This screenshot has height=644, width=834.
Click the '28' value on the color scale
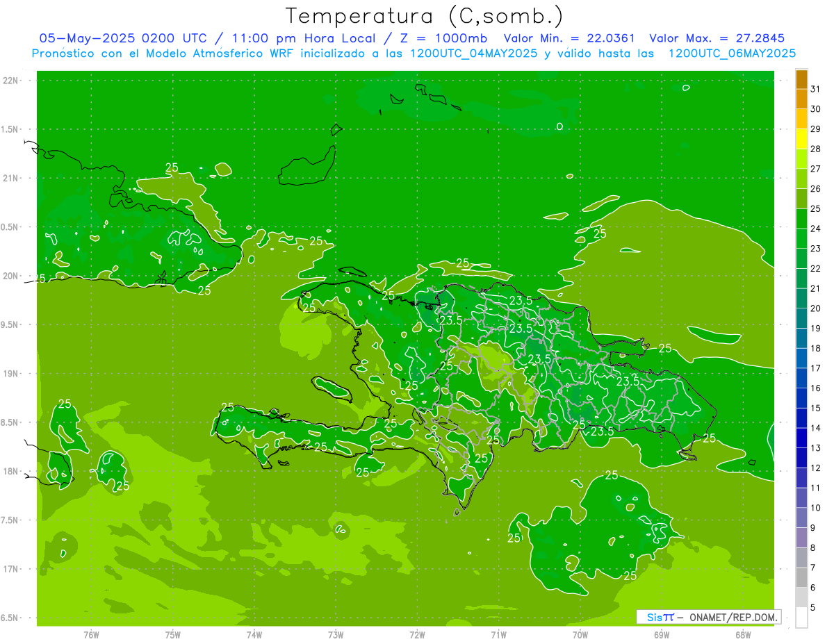point(816,149)
